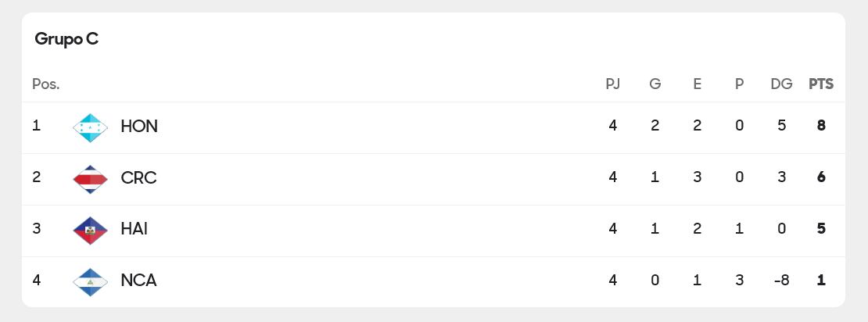Click the E draws column header
This screenshot has width=868, height=322.
[698, 84]
